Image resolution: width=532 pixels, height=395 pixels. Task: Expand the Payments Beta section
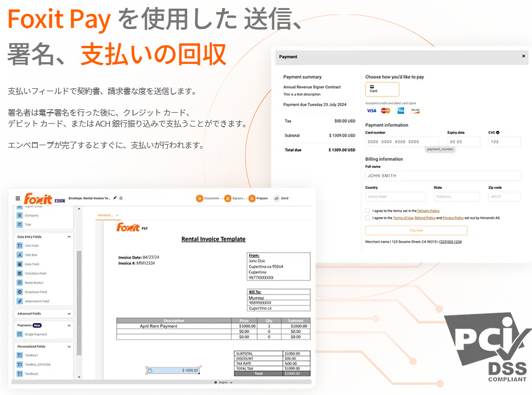[69, 325]
